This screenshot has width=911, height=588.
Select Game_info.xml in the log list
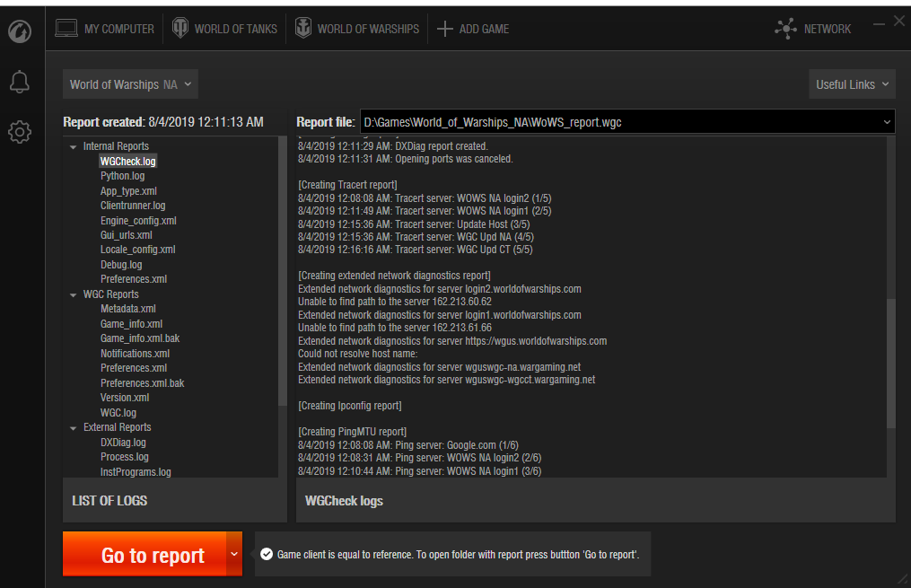(131, 324)
